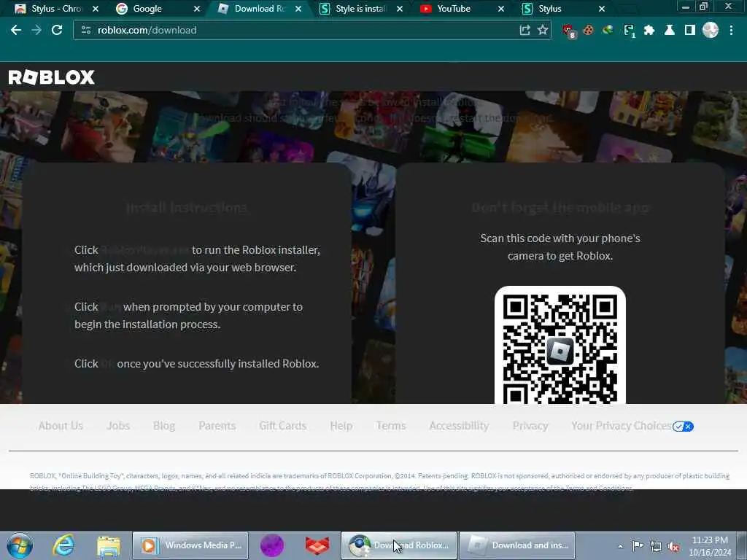Open the taskbar clock showing 11:23 PM

[x=710, y=545]
